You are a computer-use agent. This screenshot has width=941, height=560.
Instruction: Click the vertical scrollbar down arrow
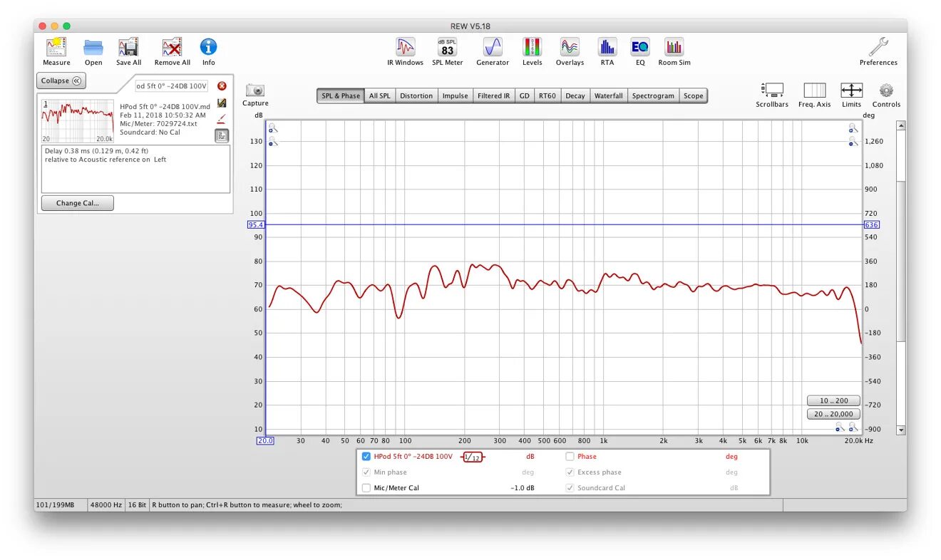[901, 430]
